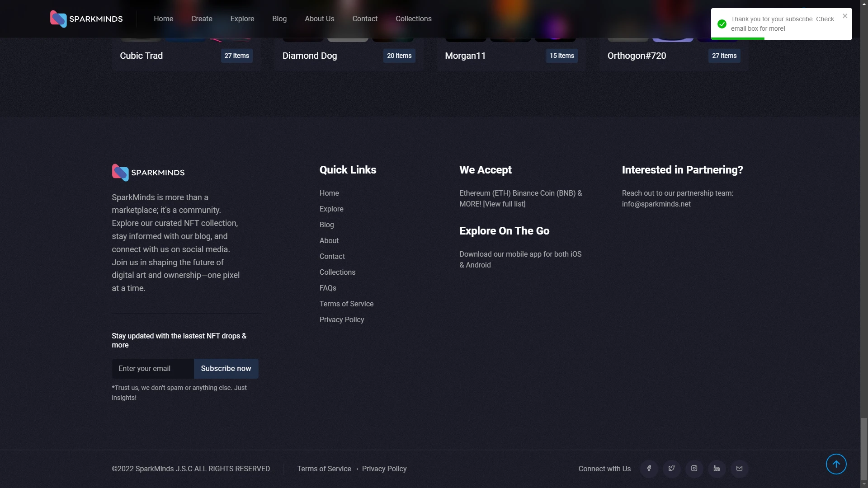The image size is (868, 488).
Task: Open About Us in the top navigation
Action: [x=320, y=19]
